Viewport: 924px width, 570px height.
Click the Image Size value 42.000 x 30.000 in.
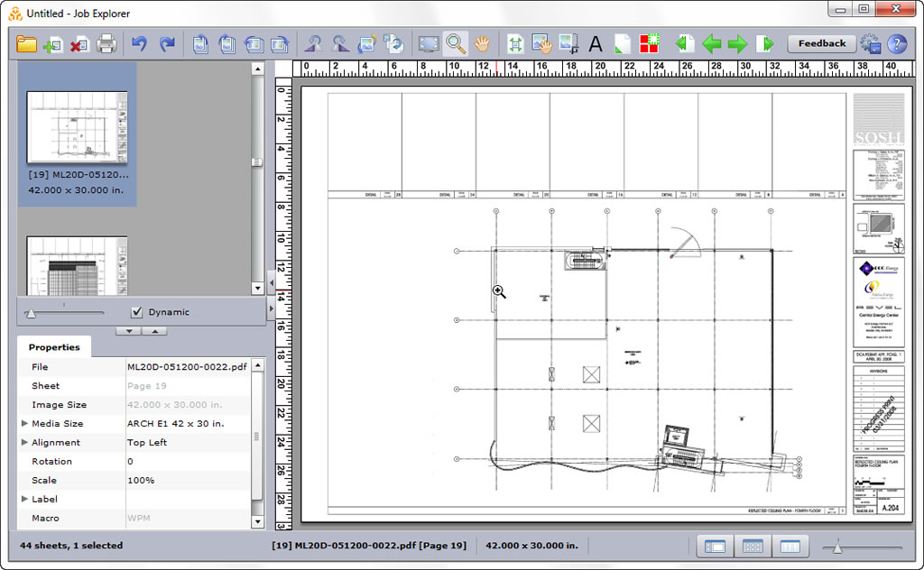(174, 405)
